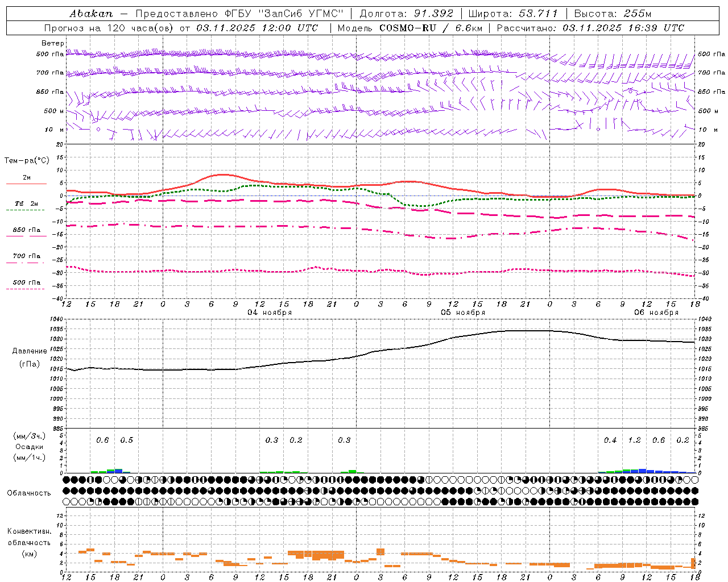Viewport: 728px width, 582px height.
Task: Click the '(мм/1ч.)' precipitation unit label
Action: coord(30,458)
